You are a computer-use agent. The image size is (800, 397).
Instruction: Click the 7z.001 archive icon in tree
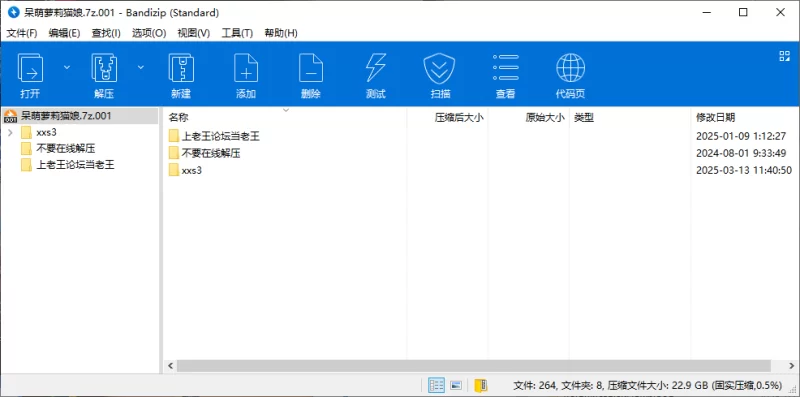coord(10,116)
